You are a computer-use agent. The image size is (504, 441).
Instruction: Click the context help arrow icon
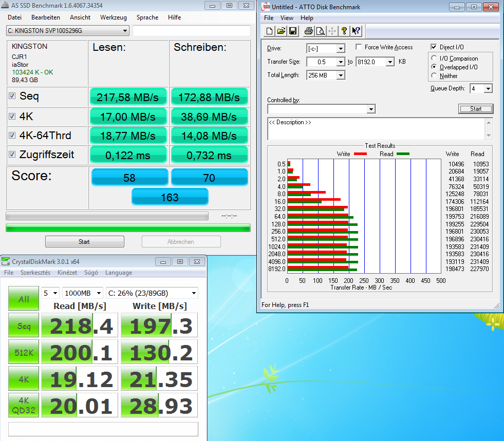point(357,31)
